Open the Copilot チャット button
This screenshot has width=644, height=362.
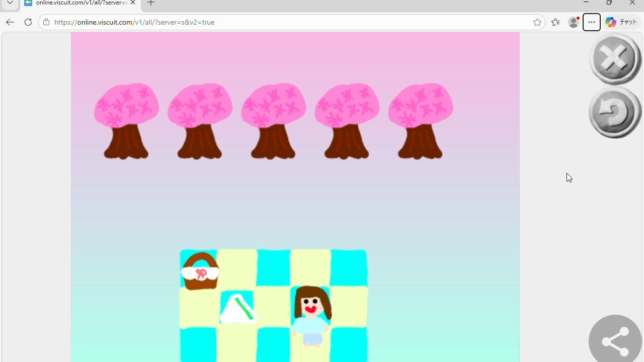point(621,22)
